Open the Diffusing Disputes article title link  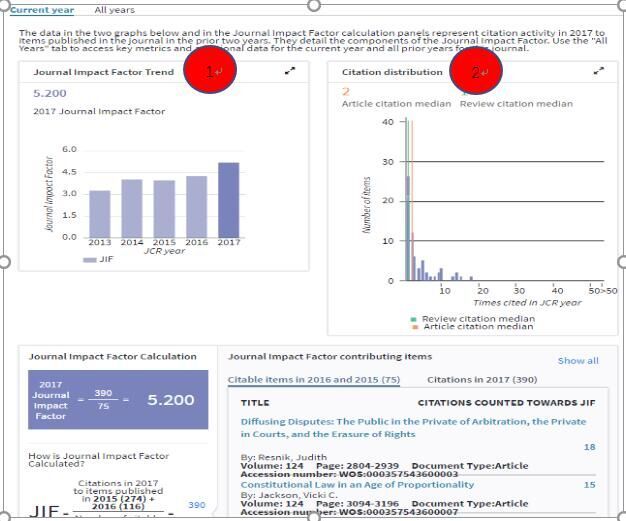click(x=413, y=428)
